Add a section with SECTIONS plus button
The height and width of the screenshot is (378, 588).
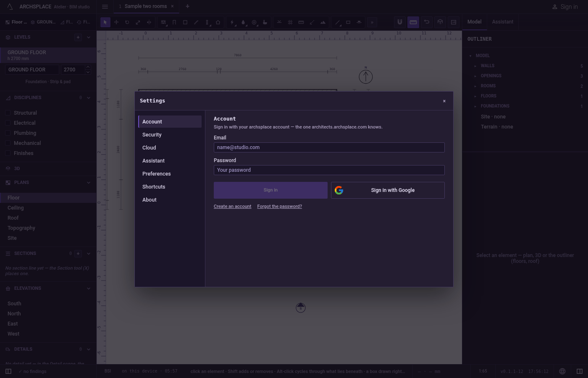78,253
